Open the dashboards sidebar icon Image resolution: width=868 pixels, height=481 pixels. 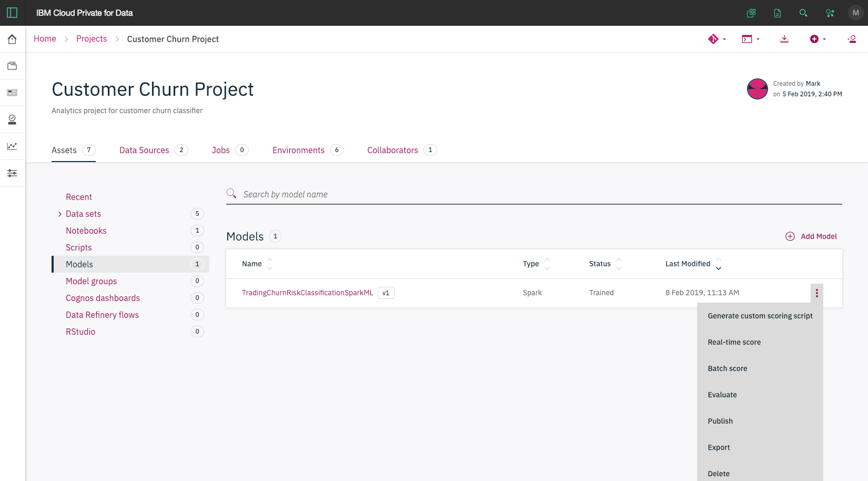pyautogui.click(x=12, y=93)
